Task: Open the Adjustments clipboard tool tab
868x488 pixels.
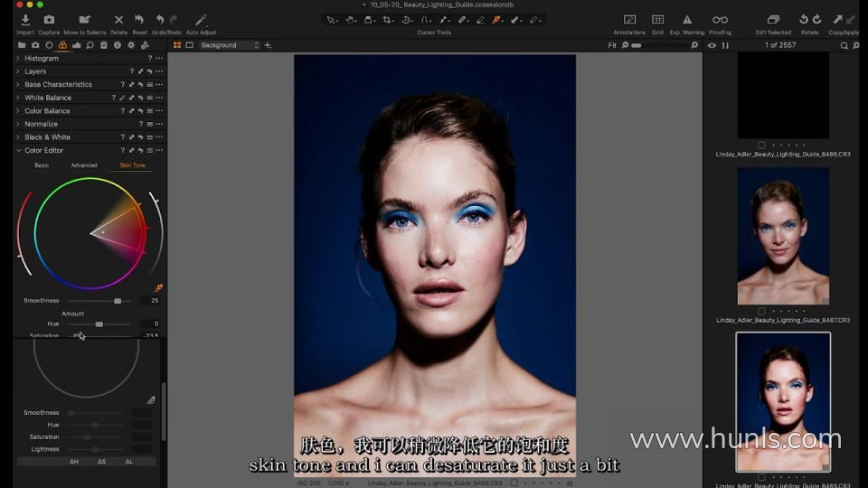Action: coord(103,45)
